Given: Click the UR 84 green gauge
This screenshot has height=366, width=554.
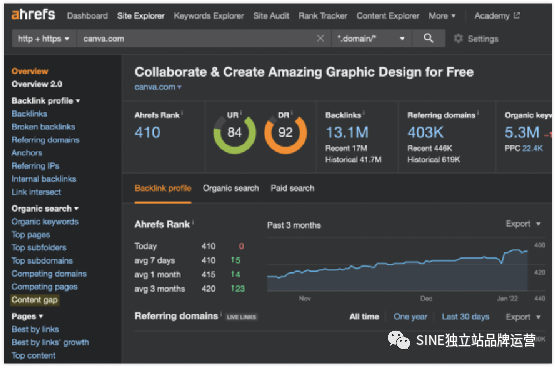Looking at the screenshot, I should pyautogui.click(x=234, y=132).
